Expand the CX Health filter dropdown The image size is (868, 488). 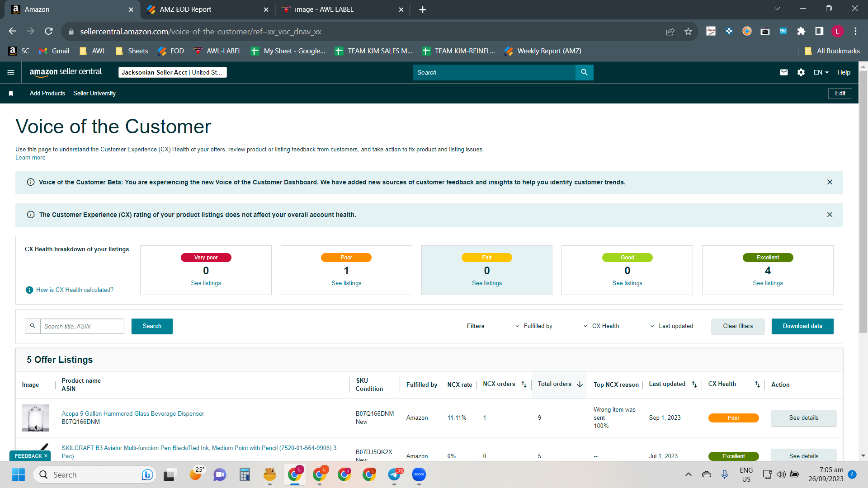click(x=601, y=326)
